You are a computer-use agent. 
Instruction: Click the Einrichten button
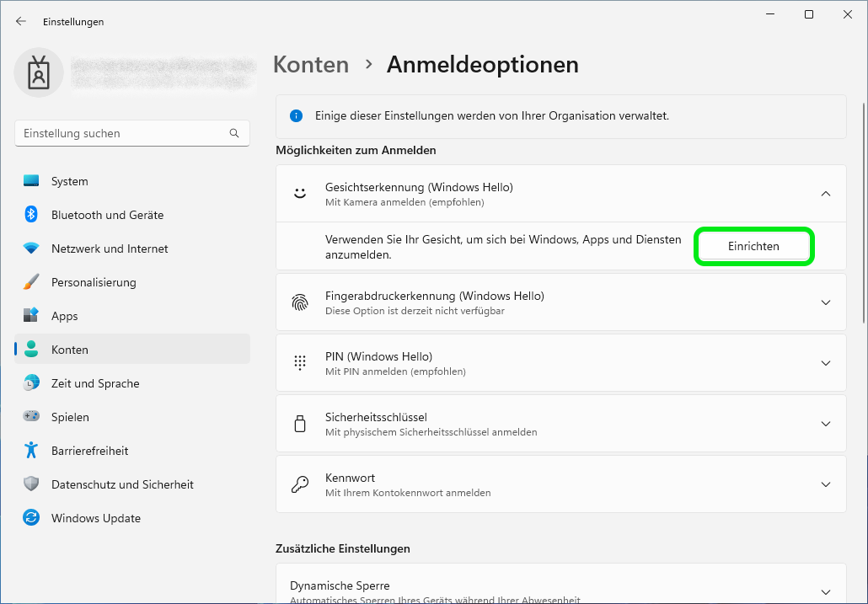pyautogui.click(x=753, y=246)
